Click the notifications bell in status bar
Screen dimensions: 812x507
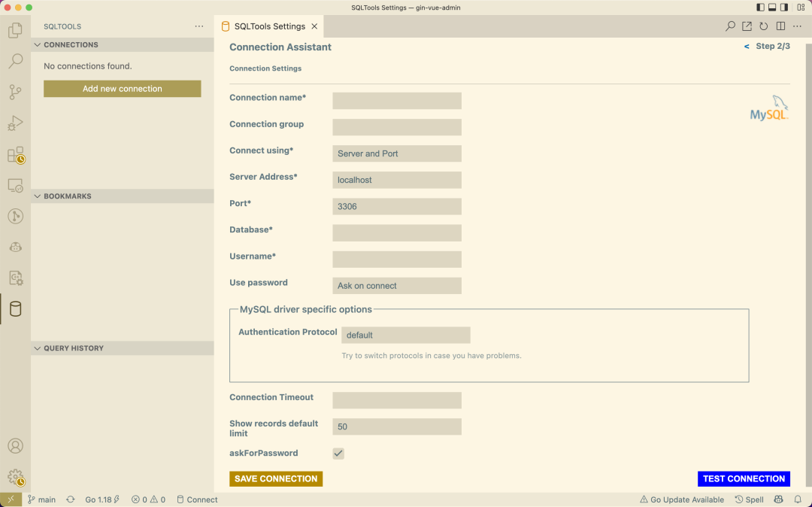click(x=798, y=499)
